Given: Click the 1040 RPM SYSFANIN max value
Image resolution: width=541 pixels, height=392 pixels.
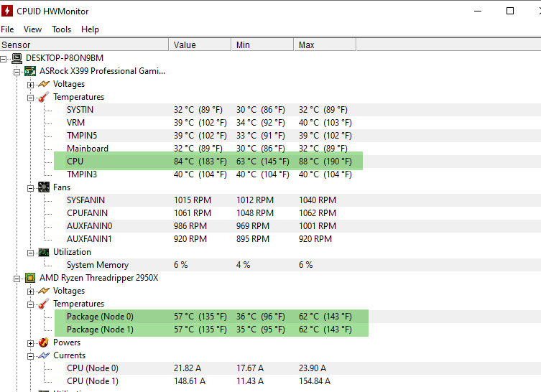Looking at the screenshot, I should [318, 200].
